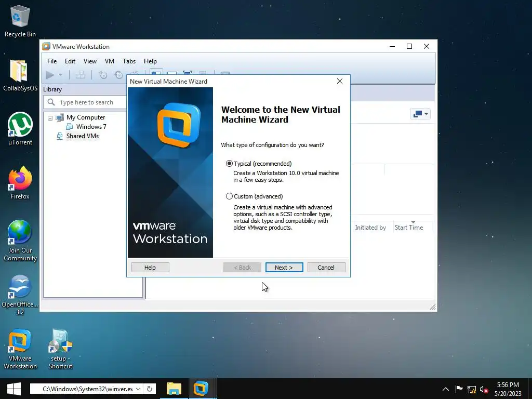Click the Initiated by column header
Viewport: 532px width, 399px height.
coord(370,228)
